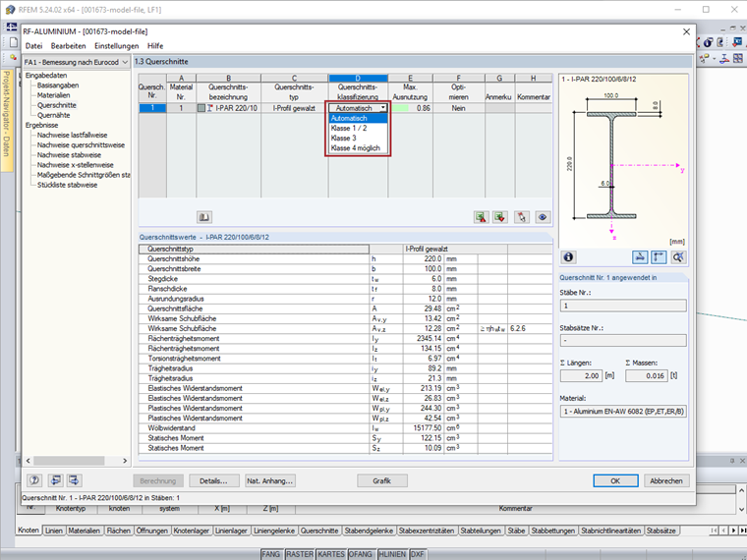
Task: Click the reset zoom magnifier icon under preview
Action: (678, 257)
